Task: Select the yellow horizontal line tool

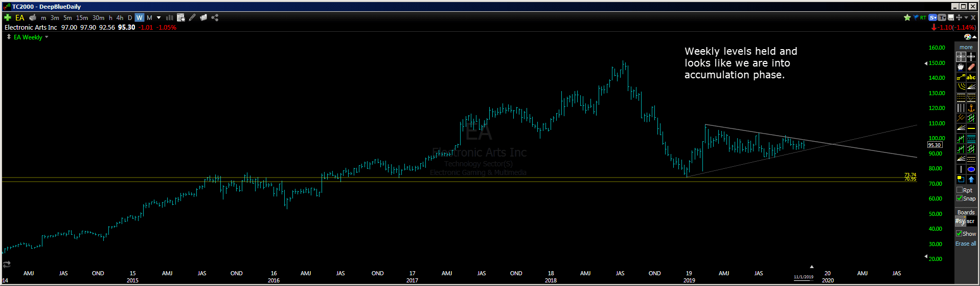Action: point(971,128)
